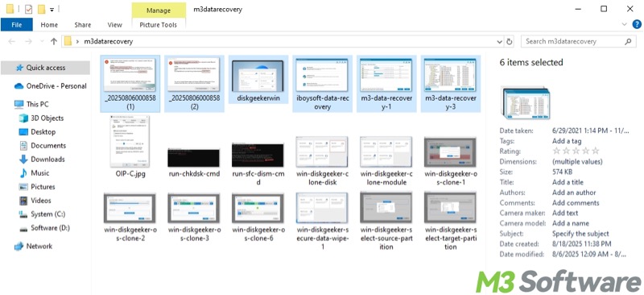Open the File menu tab
The width and height of the screenshot is (644, 295).
[17, 25]
